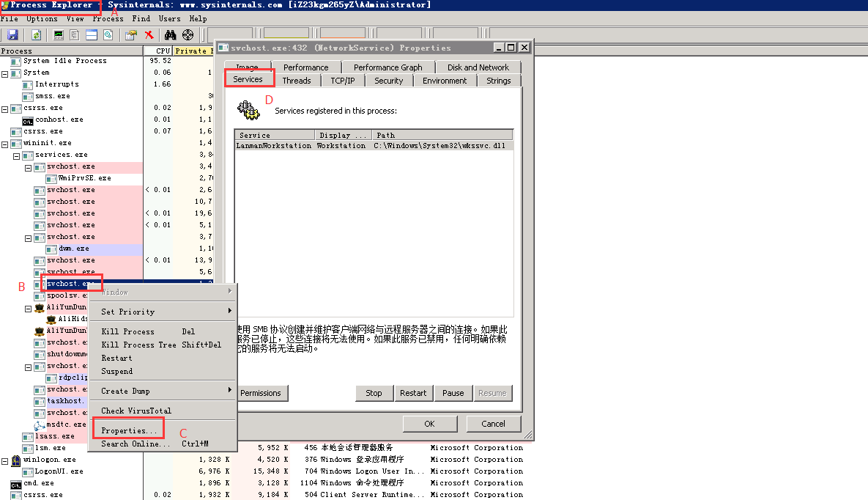Click the Permissions button
Viewport: 868px width, 500px height.
[x=261, y=393]
